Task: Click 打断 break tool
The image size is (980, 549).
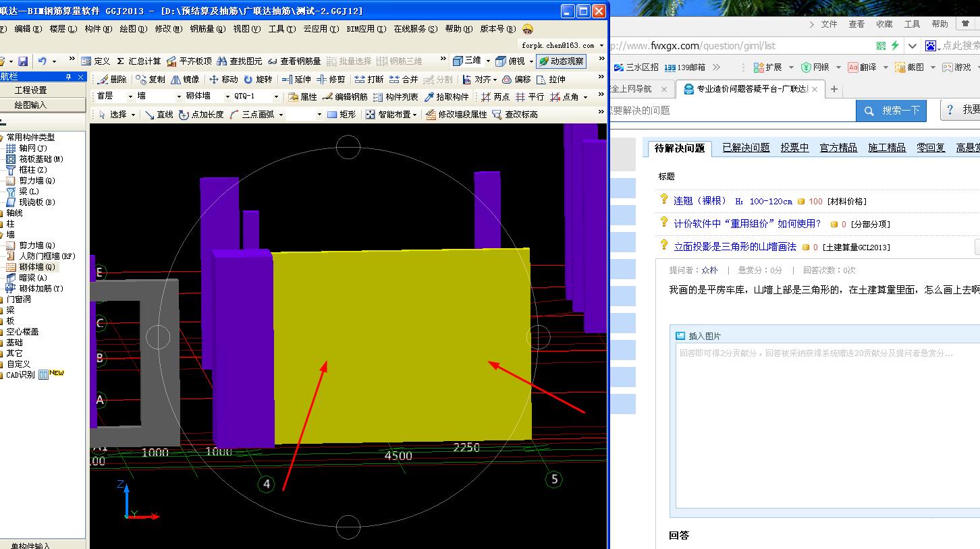Action: pyautogui.click(x=369, y=80)
